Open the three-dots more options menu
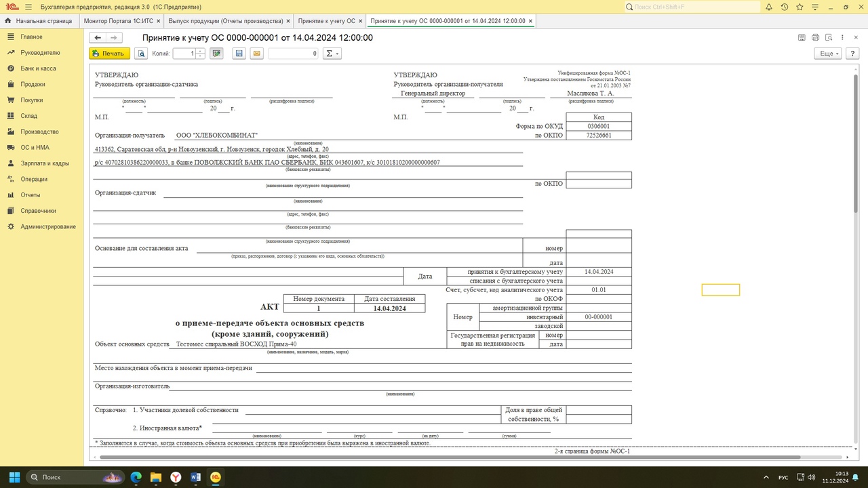Viewport: 868px width, 488px height. pos(842,38)
